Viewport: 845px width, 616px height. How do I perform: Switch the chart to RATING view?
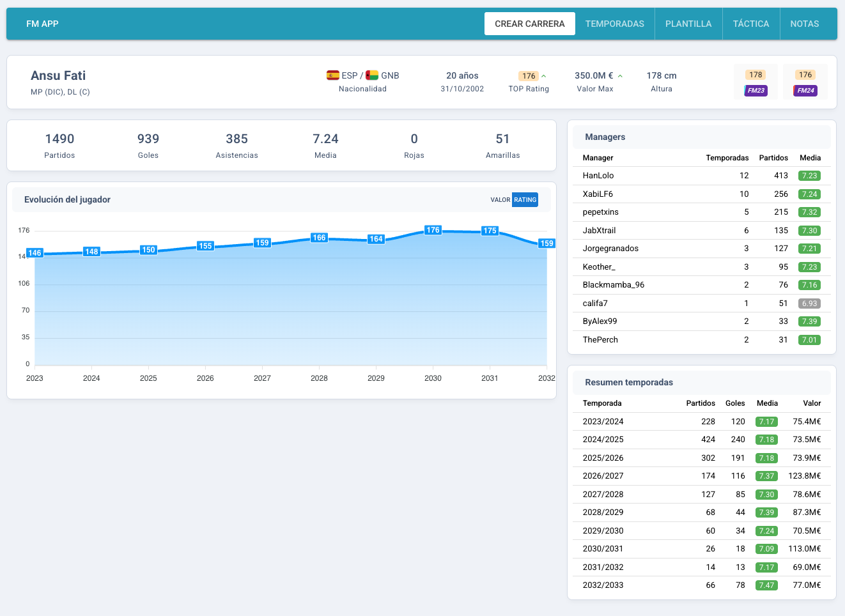point(525,200)
